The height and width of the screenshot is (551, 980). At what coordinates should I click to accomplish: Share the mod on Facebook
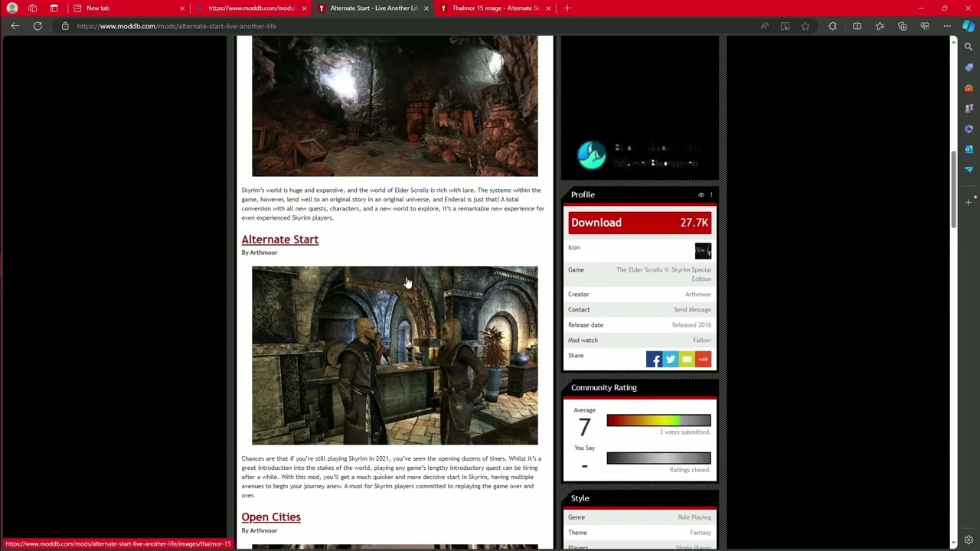654,359
